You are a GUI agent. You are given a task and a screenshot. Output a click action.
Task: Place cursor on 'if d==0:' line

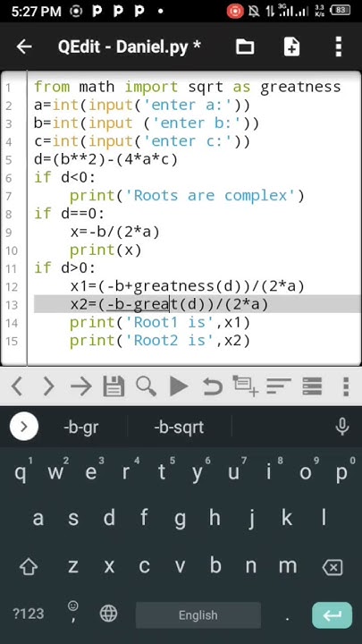[x=70, y=214]
